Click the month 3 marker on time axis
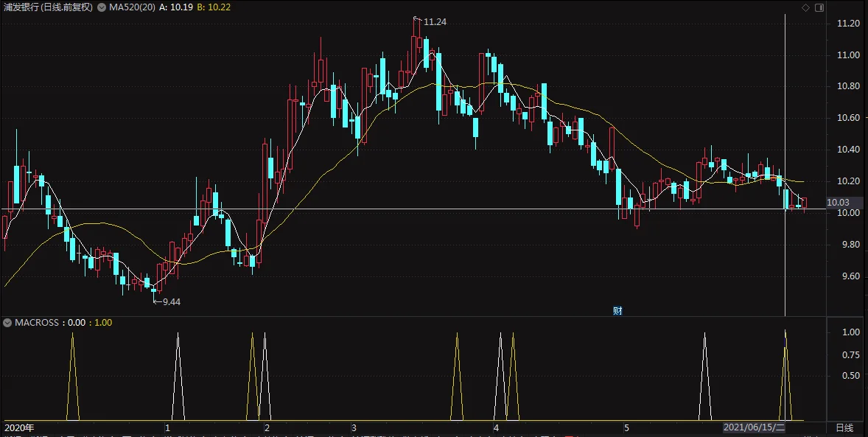 point(353,427)
